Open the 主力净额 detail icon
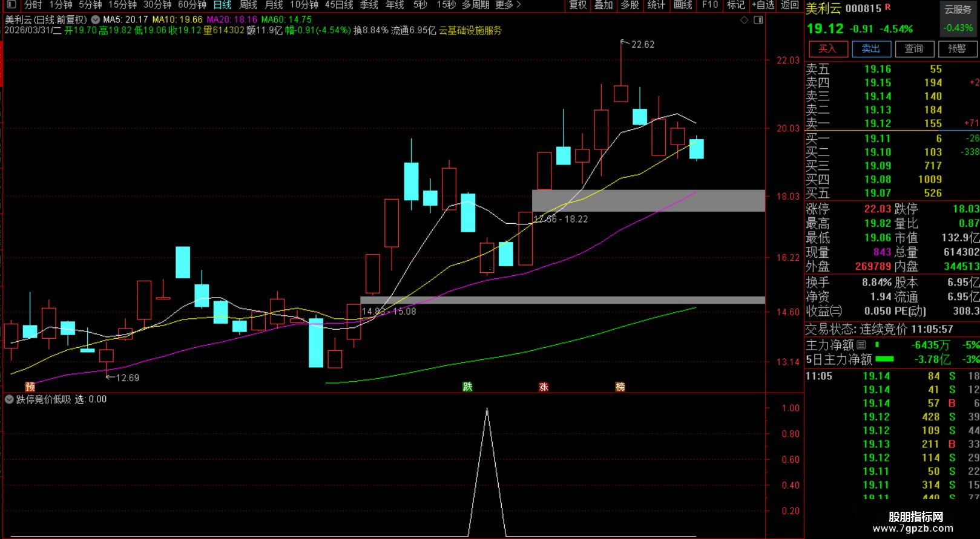980x539 pixels. (x=861, y=345)
